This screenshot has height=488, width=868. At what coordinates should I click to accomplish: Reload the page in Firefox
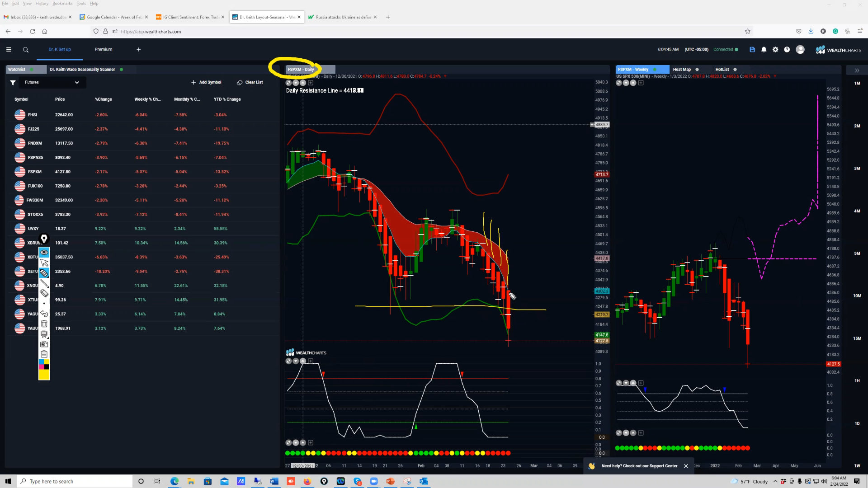(33, 31)
